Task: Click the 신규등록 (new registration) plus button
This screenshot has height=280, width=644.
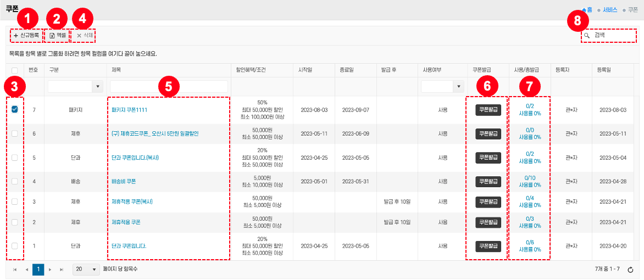Action: click(x=26, y=36)
